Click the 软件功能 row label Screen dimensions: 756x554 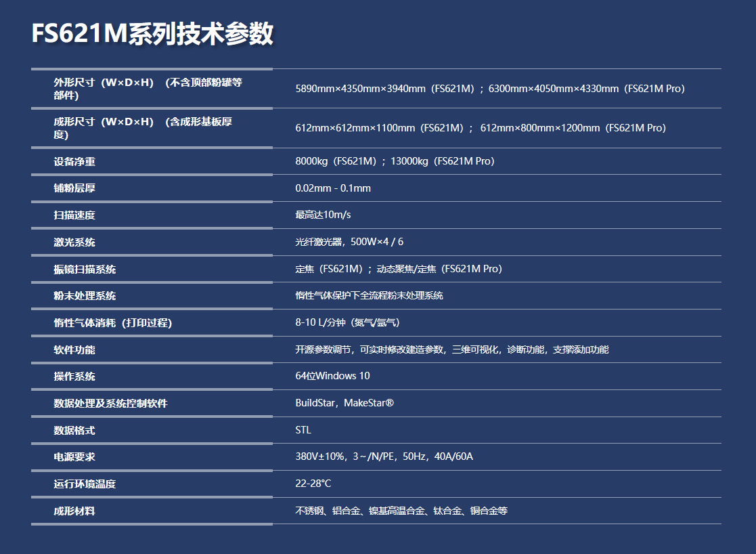coord(74,350)
